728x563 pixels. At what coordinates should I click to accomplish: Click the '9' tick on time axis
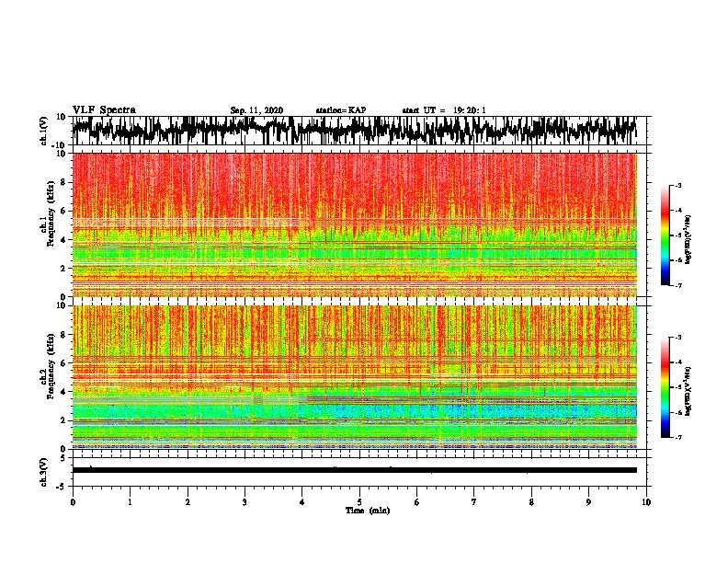(x=589, y=502)
